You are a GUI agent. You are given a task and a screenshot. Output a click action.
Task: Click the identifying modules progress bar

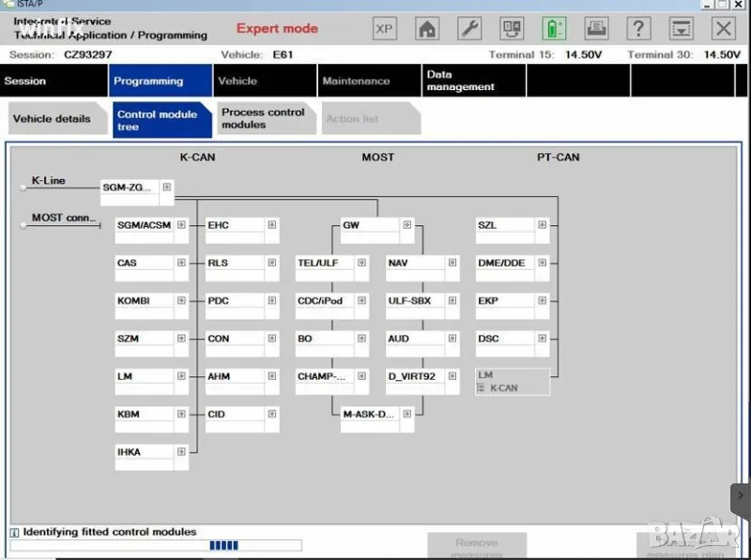pyautogui.click(x=155, y=545)
